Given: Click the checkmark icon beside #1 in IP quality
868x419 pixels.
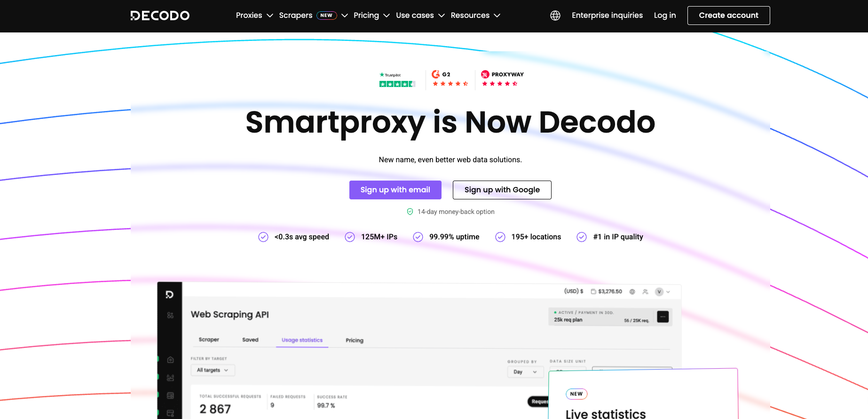Looking at the screenshot, I should [582, 237].
